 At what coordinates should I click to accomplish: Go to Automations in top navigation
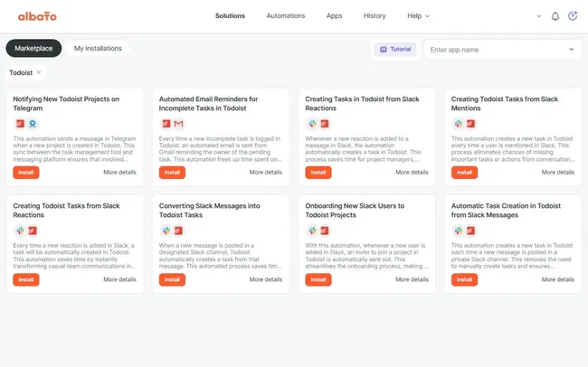point(286,15)
